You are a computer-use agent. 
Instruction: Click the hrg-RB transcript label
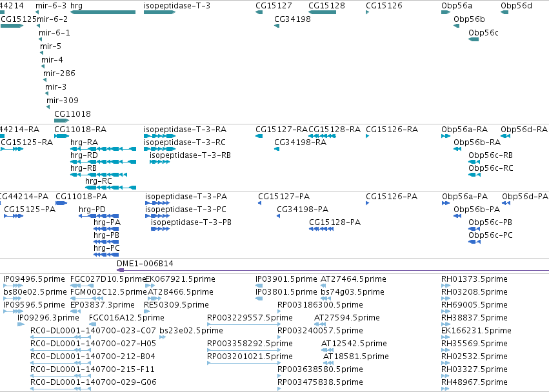click(x=84, y=168)
